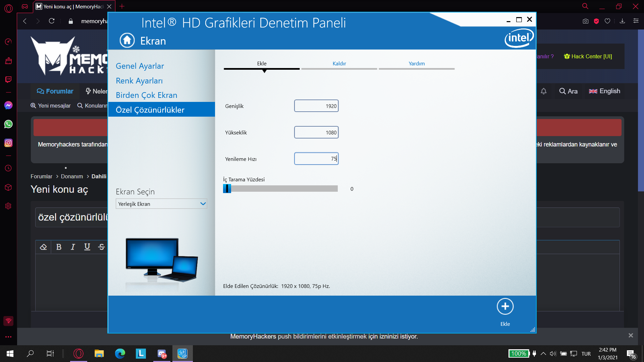The height and width of the screenshot is (362, 644).
Task: Click italic formatting in forum editor
Action: click(73, 247)
